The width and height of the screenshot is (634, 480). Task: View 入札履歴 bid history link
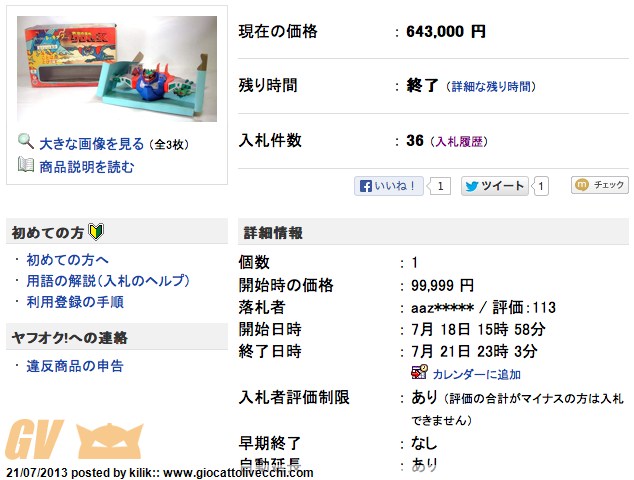459,142
